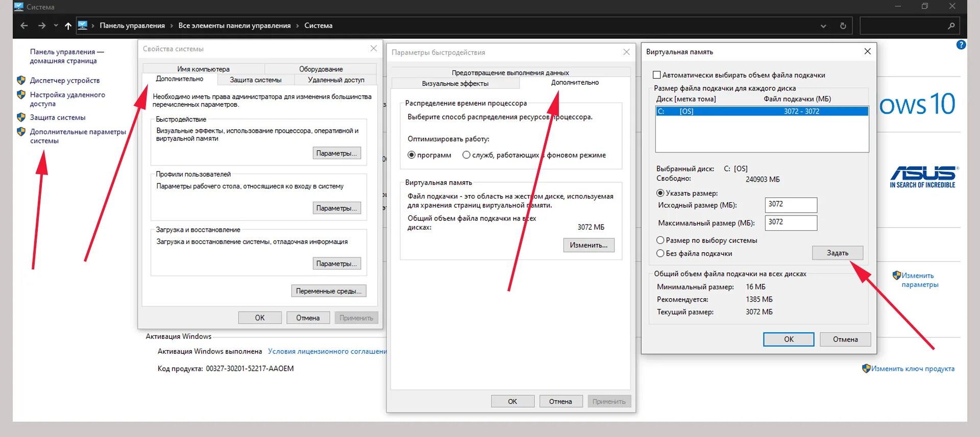Go to Панель управления домашняя страница
This screenshot has width=980, height=437.
coord(67,56)
